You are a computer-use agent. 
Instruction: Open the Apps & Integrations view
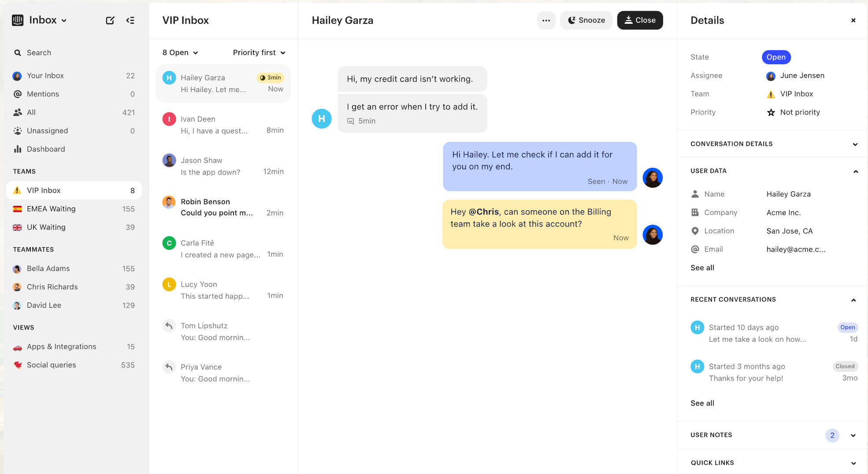point(61,346)
